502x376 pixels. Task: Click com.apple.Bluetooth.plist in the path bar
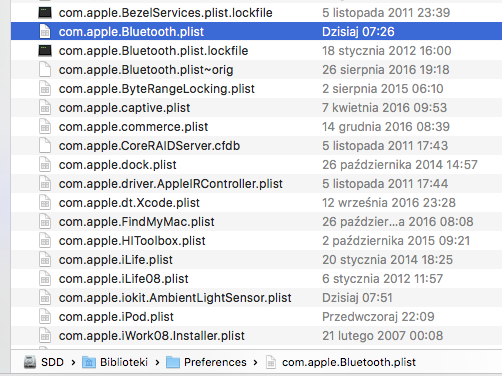tap(349, 362)
